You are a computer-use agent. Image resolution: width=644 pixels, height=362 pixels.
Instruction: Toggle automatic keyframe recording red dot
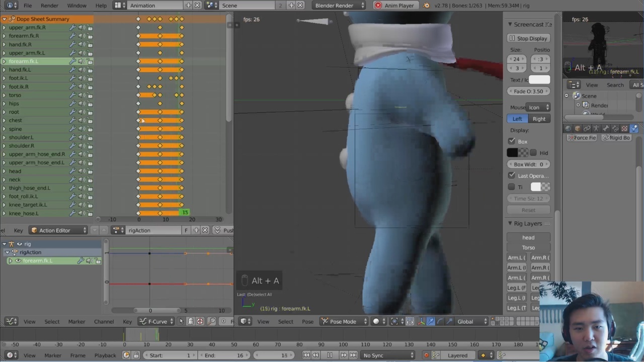point(427,355)
